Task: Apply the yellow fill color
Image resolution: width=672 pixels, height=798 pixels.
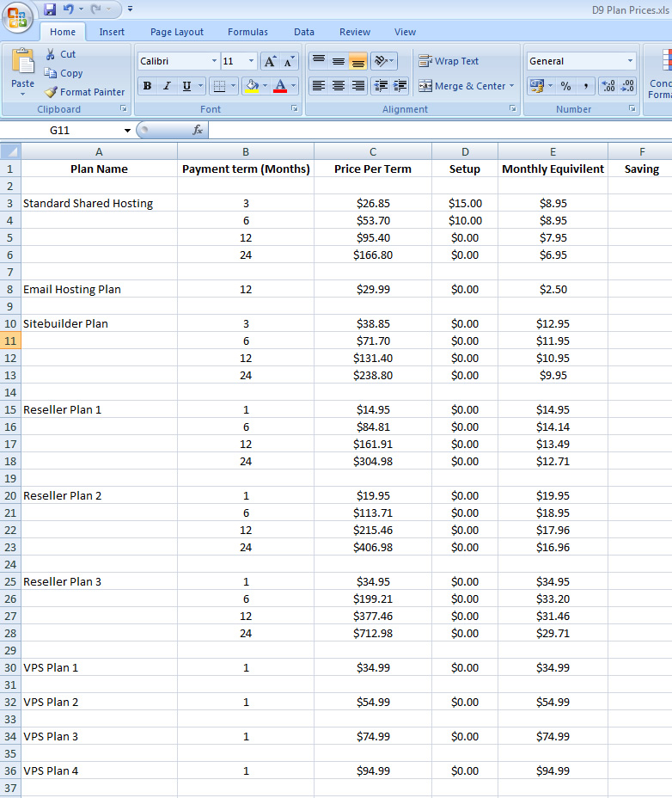Action: (x=251, y=86)
